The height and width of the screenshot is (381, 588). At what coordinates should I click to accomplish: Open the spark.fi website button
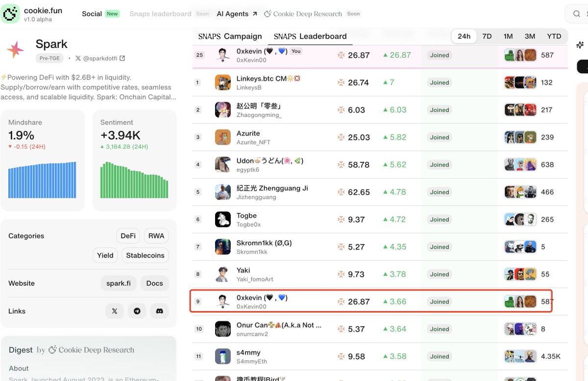119,283
